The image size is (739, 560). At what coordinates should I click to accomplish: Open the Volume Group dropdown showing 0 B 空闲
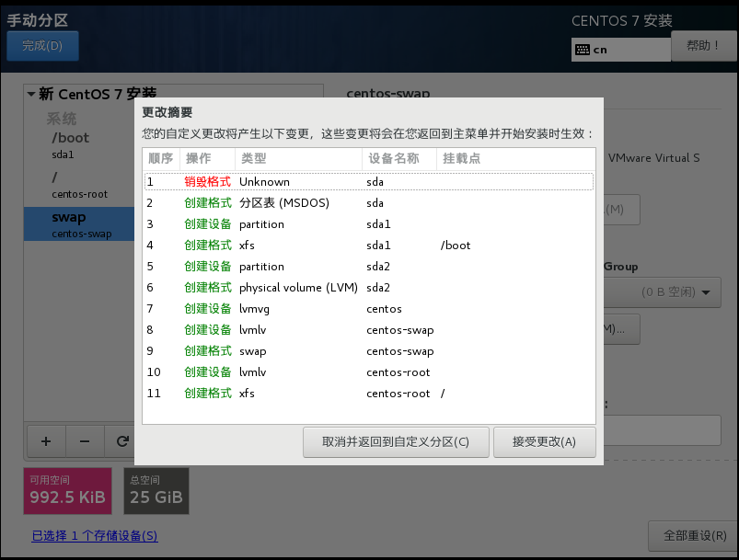[663, 292]
